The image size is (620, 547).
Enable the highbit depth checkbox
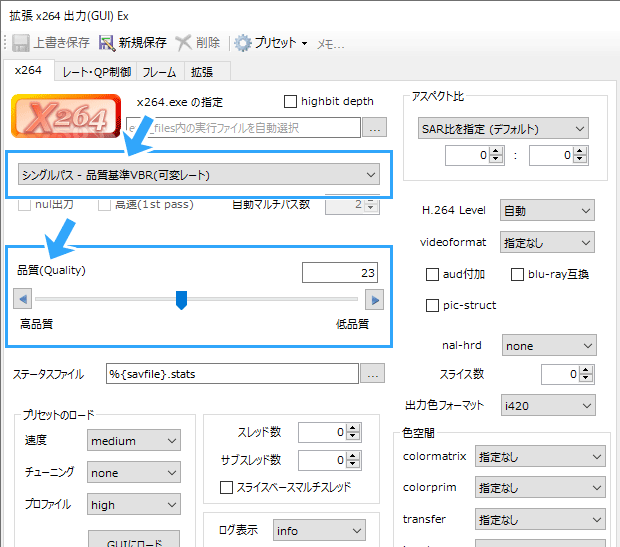click(291, 101)
